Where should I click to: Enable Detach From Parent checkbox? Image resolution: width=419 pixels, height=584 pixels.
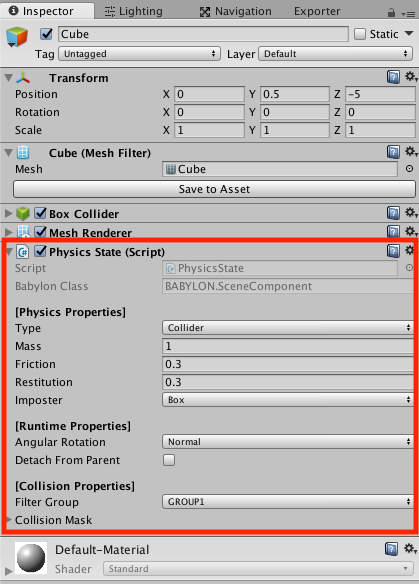click(x=169, y=460)
